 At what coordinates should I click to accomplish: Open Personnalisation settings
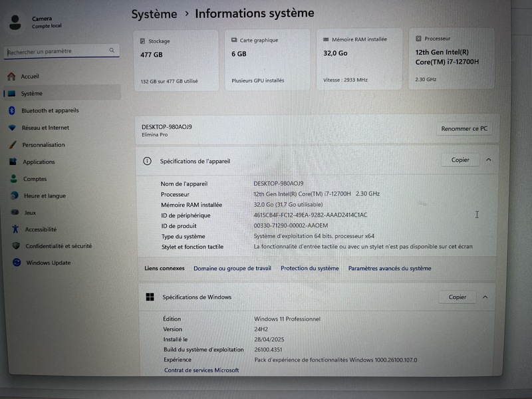click(x=63, y=145)
